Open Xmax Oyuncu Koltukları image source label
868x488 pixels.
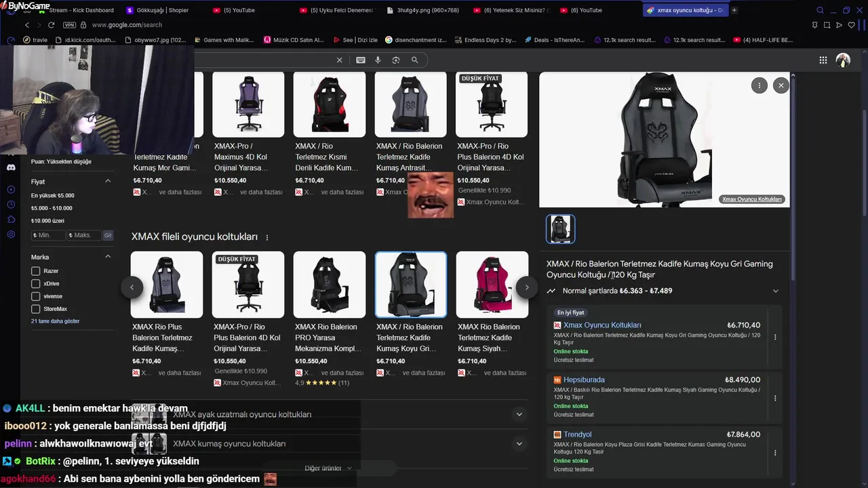(752, 199)
